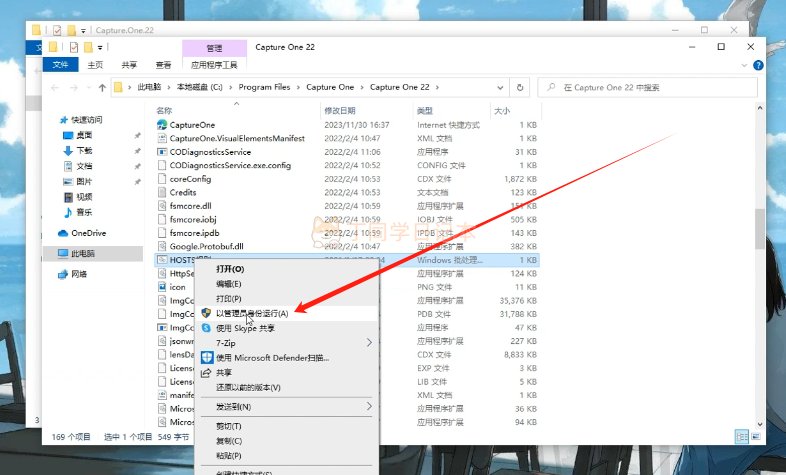Expand breadcrumb chevron after Program Files
Screen dimensions: 786x475
click(299, 88)
